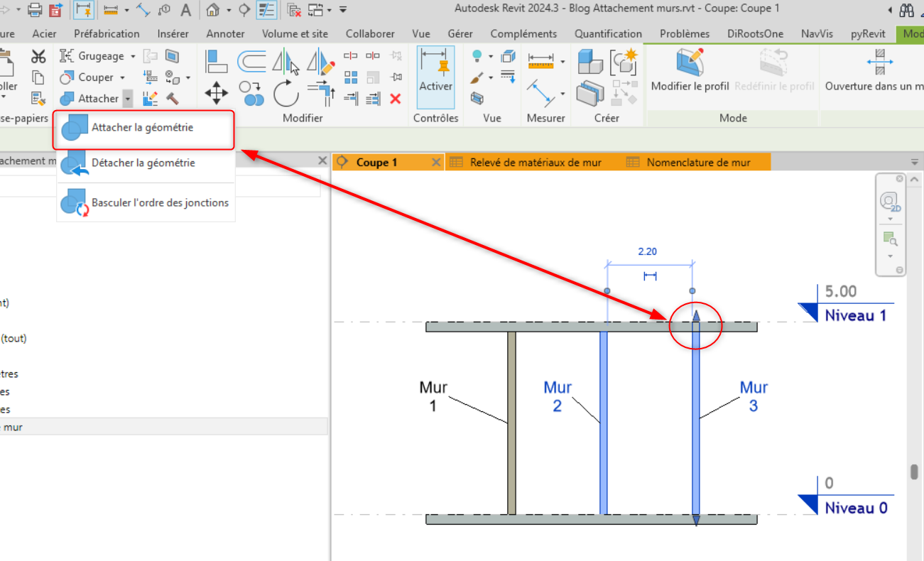Click the Niveau 1 level label
The width and height of the screenshot is (924, 561).
(x=855, y=315)
